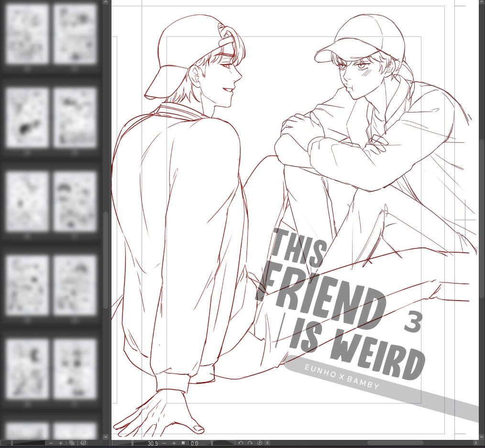Zoom in the page manager thumbnails

pyautogui.click(x=61, y=443)
